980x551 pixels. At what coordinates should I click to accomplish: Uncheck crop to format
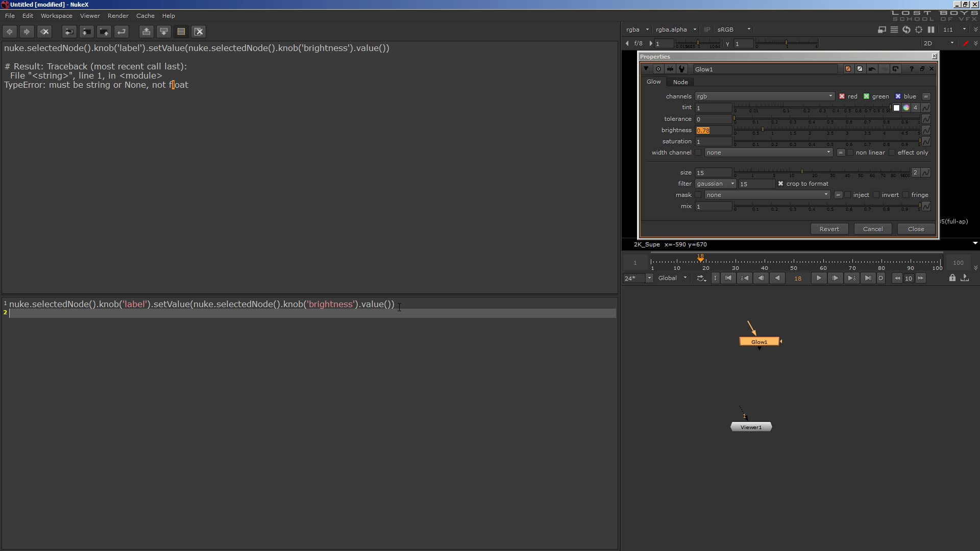point(781,184)
